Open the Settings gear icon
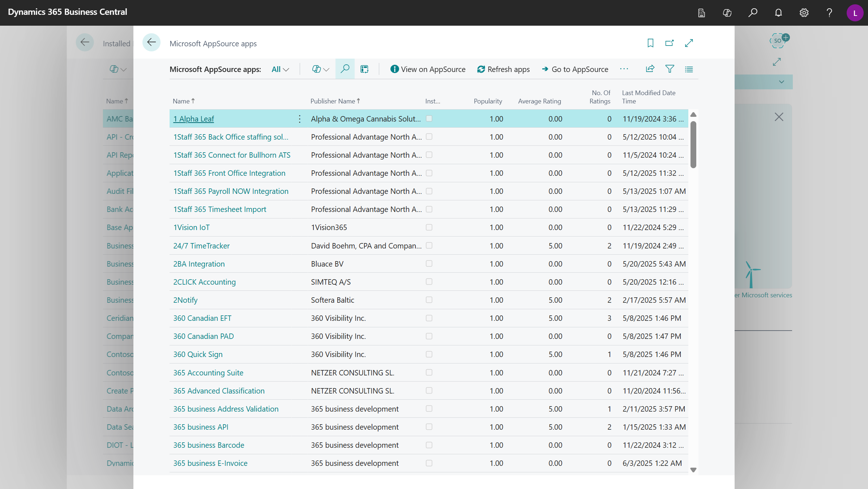868x489 pixels. coord(804,13)
